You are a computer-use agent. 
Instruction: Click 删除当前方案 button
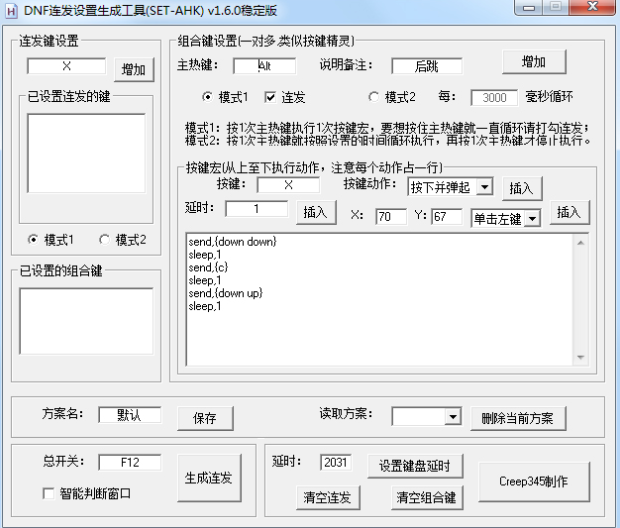click(x=518, y=418)
